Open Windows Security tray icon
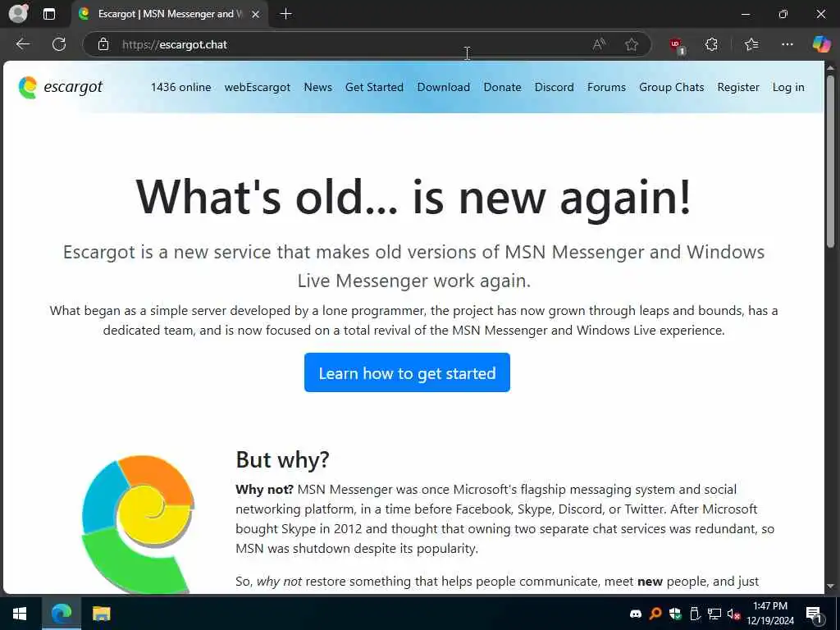The image size is (840, 630). point(674,614)
